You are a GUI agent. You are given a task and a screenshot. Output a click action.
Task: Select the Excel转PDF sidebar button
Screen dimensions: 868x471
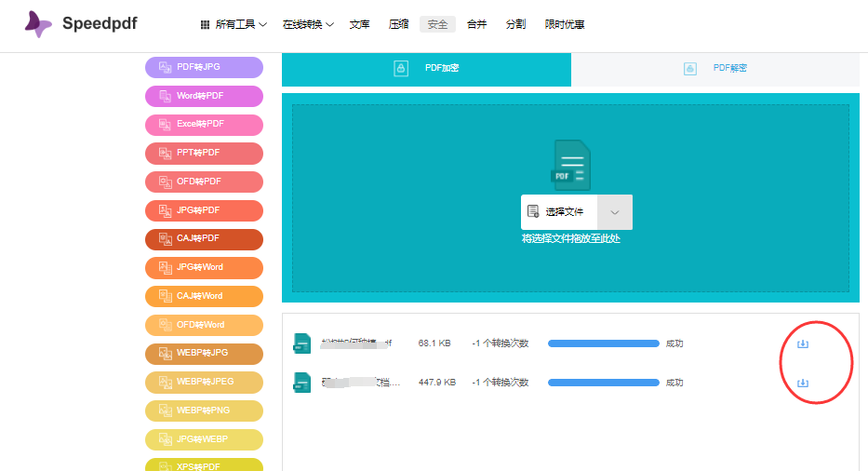tap(205, 125)
